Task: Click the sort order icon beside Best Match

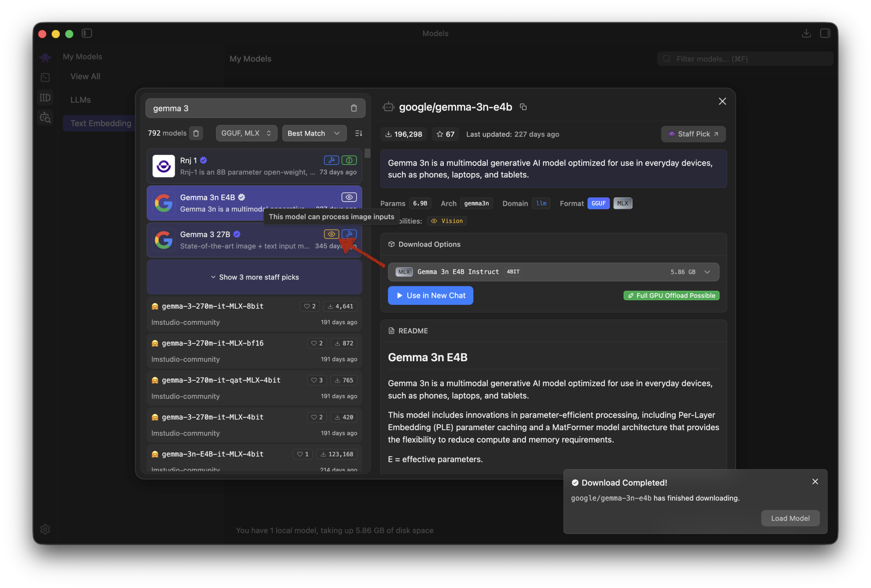Action: tap(358, 133)
